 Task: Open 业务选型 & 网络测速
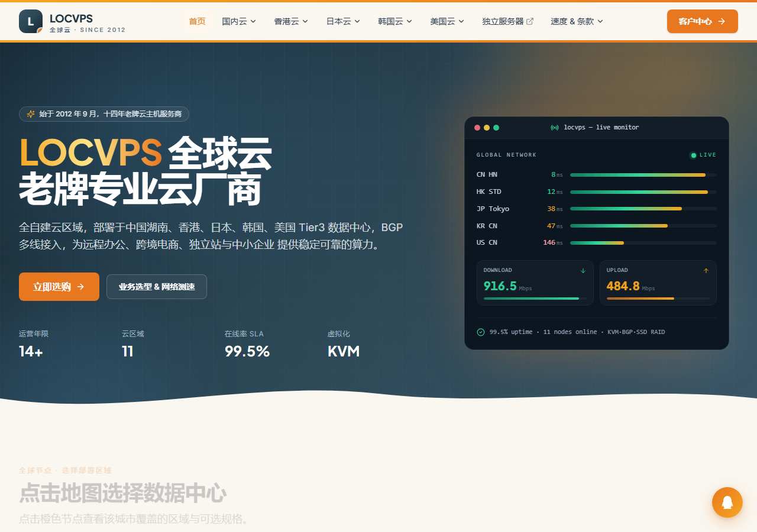tap(157, 287)
